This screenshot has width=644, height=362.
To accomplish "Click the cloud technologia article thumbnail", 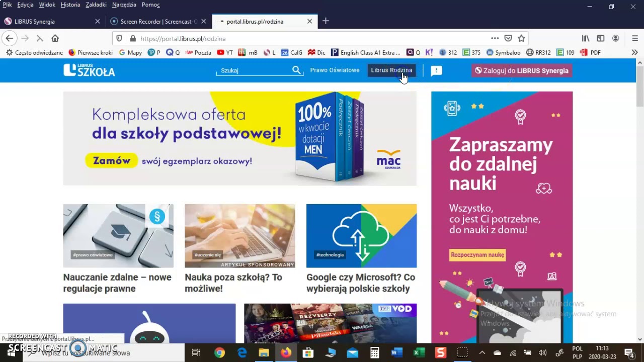I will (361, 236).
